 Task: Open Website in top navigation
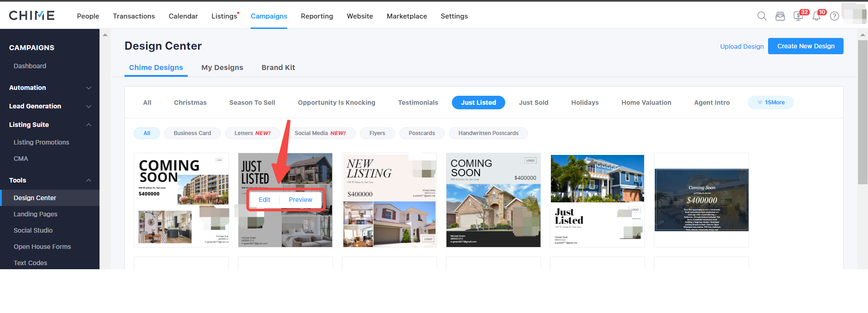pos(360,16)
